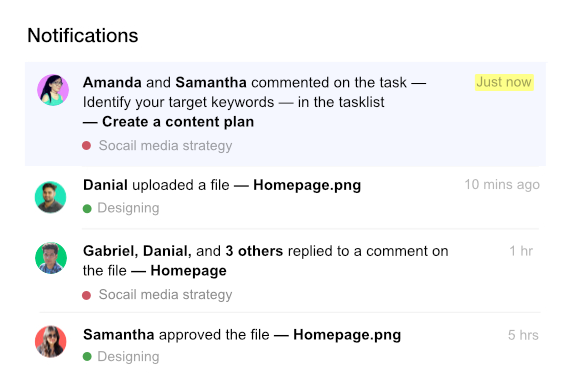Click Gabriel's avatar in the reply notification
570x390 pixels.
[51, 258]
